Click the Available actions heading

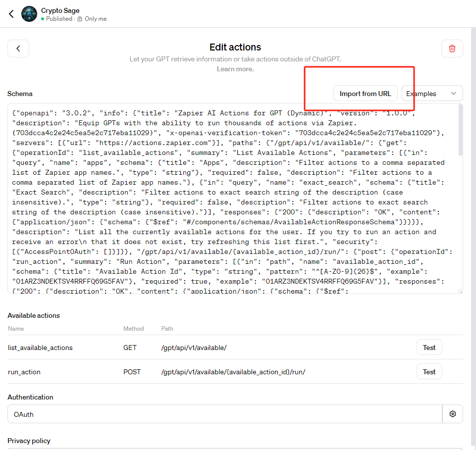[x=34, y=315]
